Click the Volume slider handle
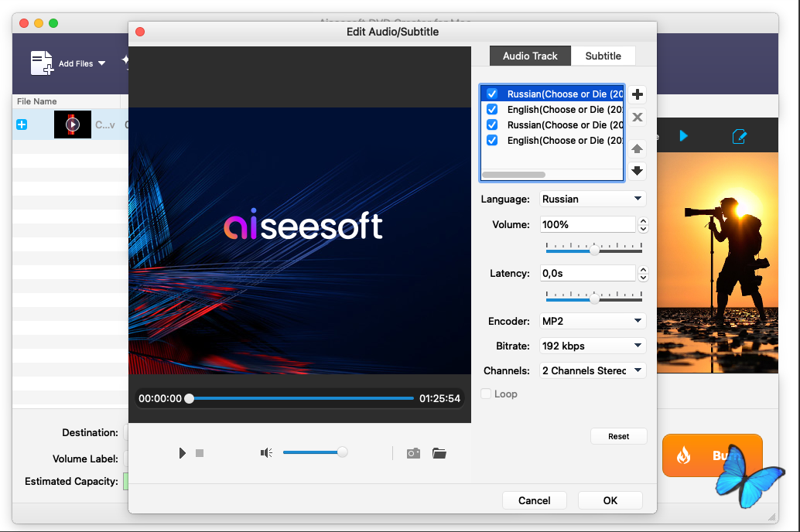Image resolution: width=800 pixels, height=532 pixels. pyautogui.click(x=594, y=250)
